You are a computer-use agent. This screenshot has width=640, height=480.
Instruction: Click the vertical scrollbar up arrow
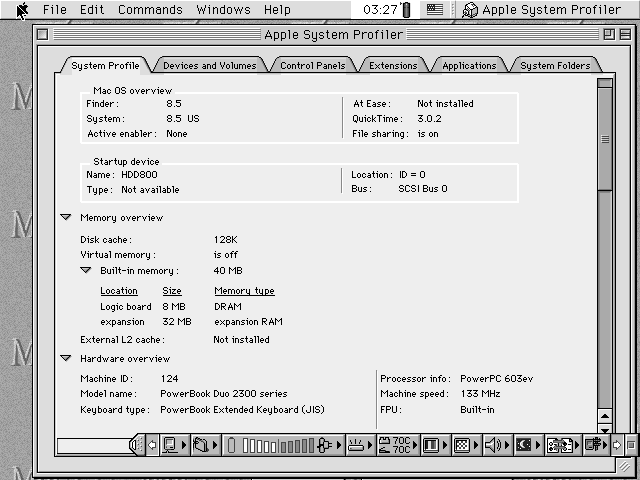tap(605, 416)
